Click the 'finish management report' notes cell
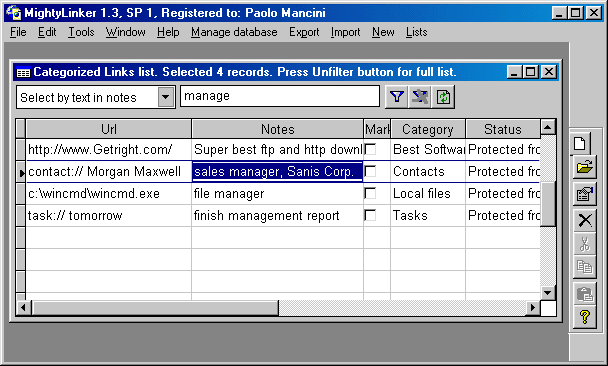The image size is (608, 366). click(278, 216)
